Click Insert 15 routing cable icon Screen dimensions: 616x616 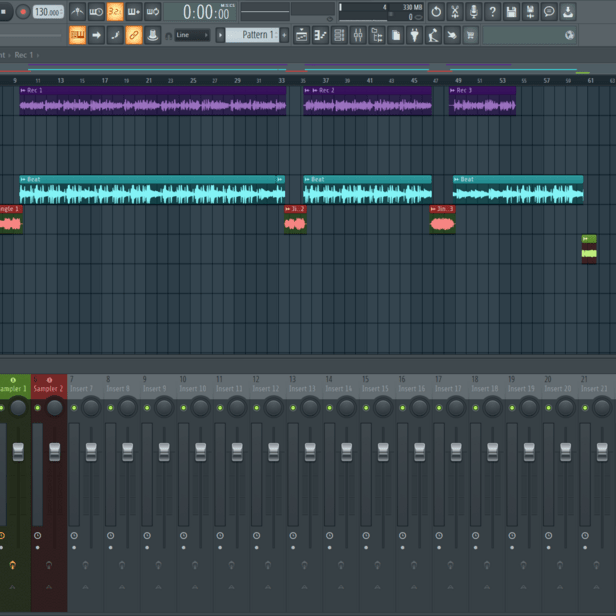point(377,565)
